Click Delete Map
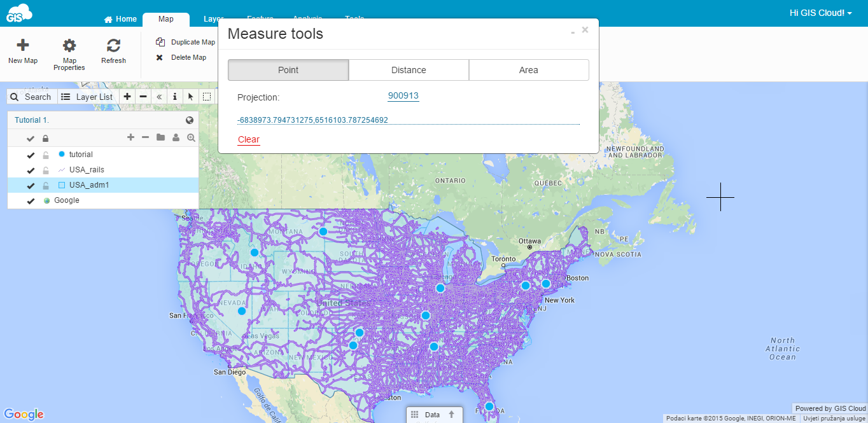 [x=181, y=58]
